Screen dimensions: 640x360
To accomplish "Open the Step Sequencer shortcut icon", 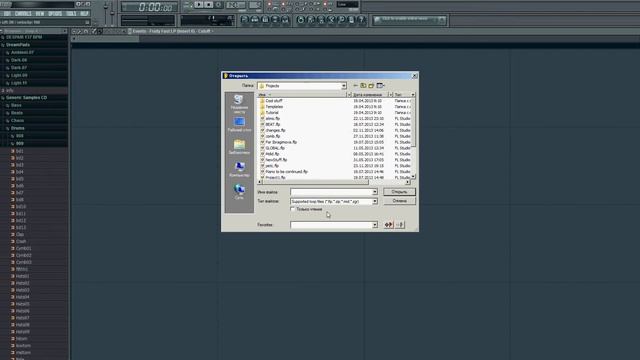I will pos(255,20).
